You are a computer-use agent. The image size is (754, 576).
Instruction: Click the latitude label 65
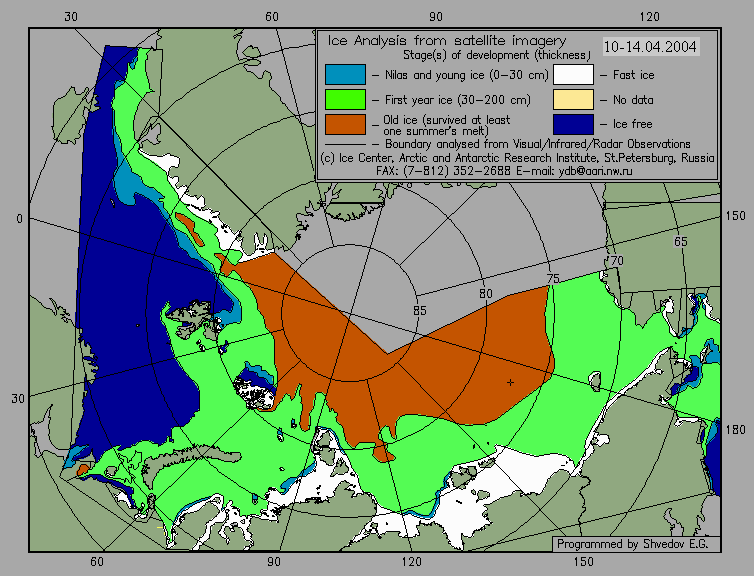coord(680,241)
